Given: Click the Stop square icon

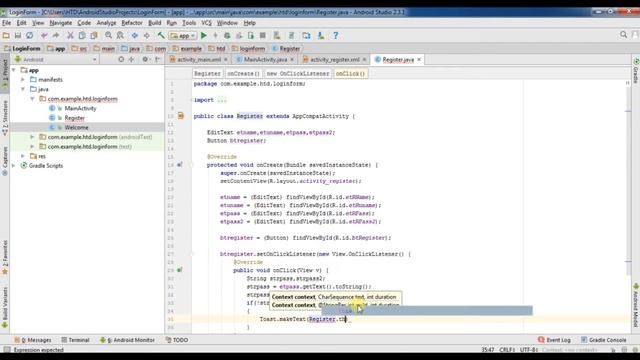Looking at the screenshot, I should 263,36.
